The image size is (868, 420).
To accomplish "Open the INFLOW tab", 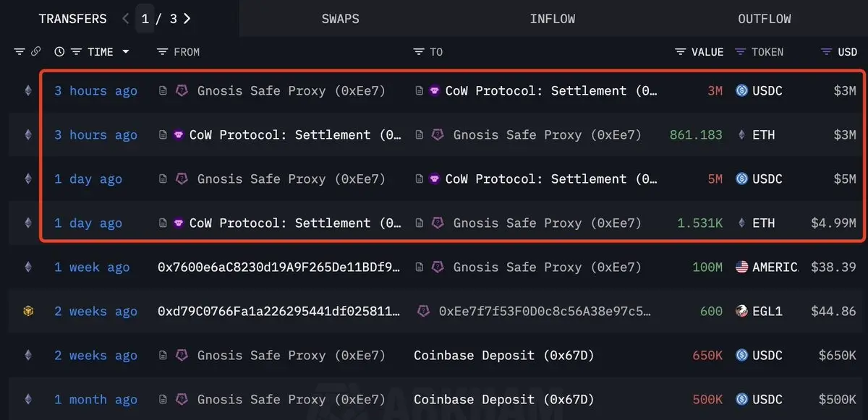I will click(552, 19).
